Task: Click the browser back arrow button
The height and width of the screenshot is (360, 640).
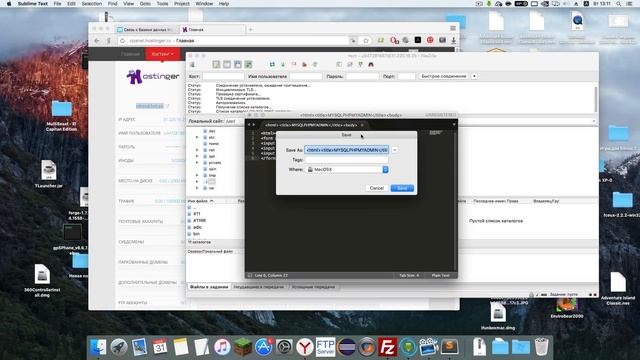Action: 97,41
